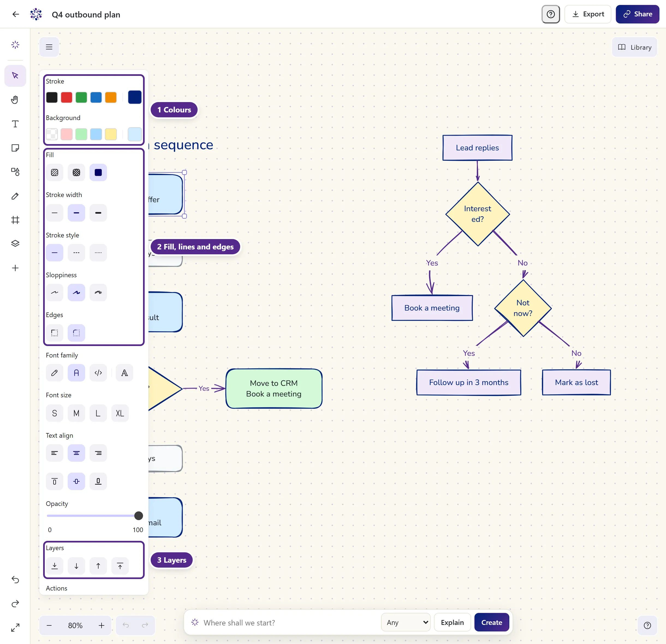This screenshot has width=666, height=644.
Task: Open the Library panel
Action: 634,47
